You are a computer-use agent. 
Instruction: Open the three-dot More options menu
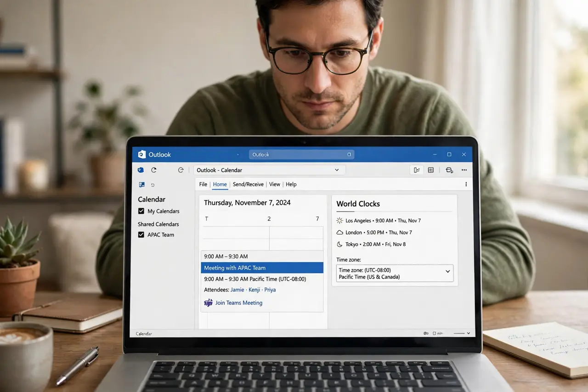tap(464, 170)
